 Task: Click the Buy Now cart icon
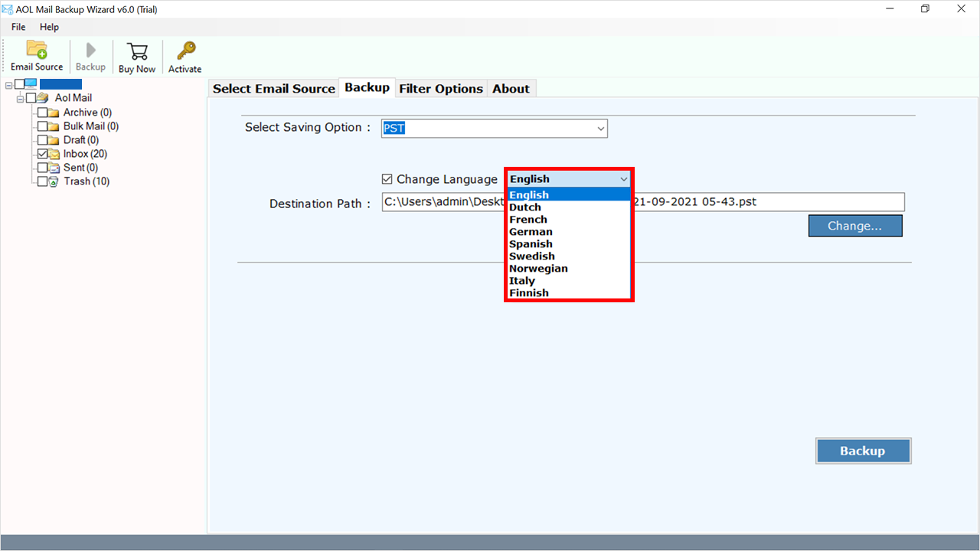coord(137,51)
